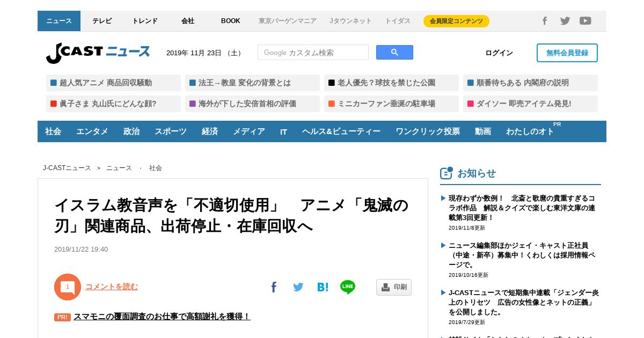The width and height of the screenshot is (644, 338).
Task: Open スマモニの覆面調査 PR link
Action: tap(162, 317)
